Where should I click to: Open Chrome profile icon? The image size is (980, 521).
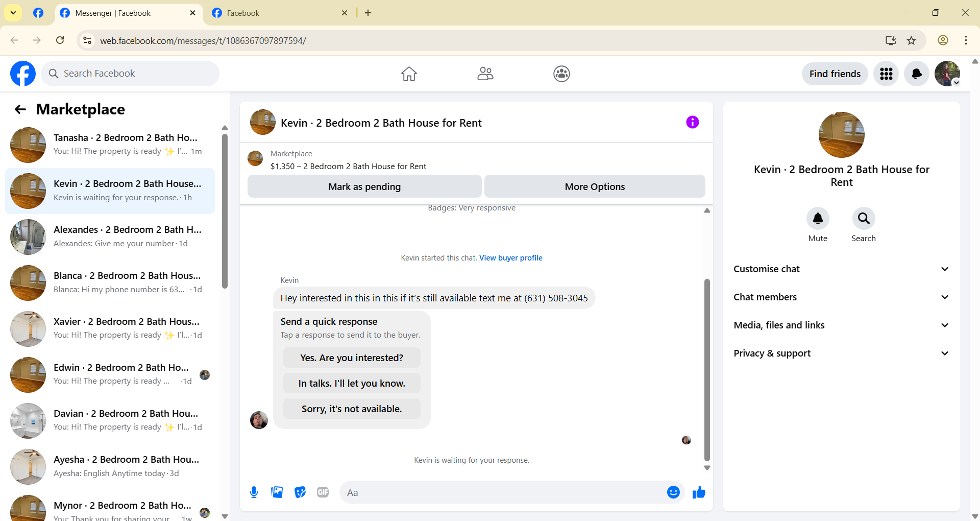pyautogui.click(x=943, y=40)
